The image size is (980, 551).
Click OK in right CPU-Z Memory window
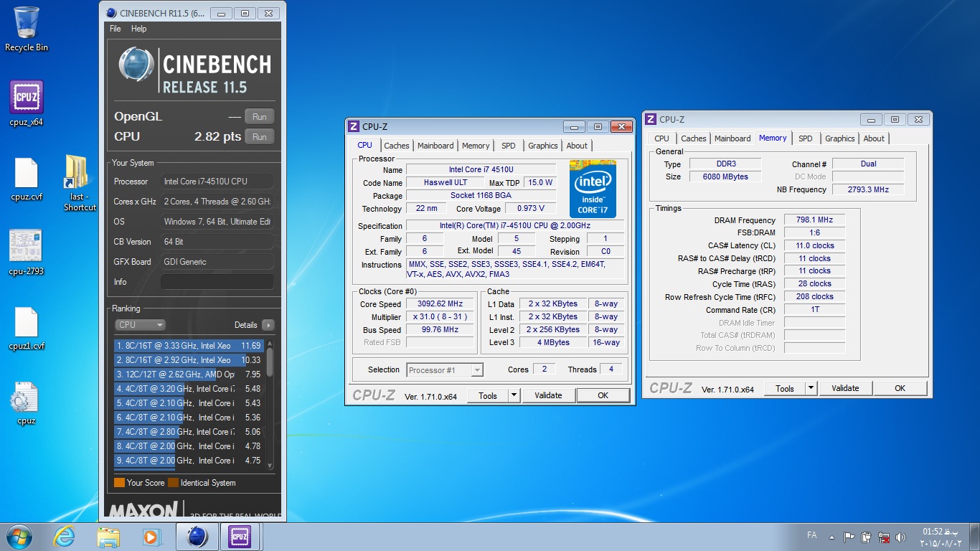[x=900, y=388]
